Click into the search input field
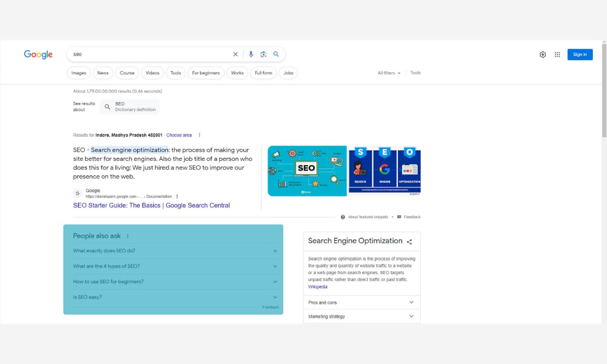Viewport: 607px width, 364px height. coord(151,54)
